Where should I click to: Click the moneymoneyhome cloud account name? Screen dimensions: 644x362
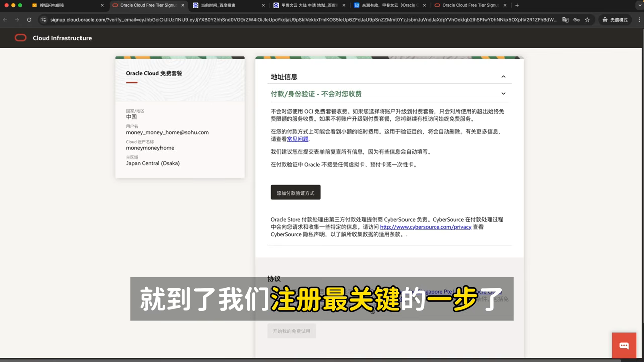[150, 148]
